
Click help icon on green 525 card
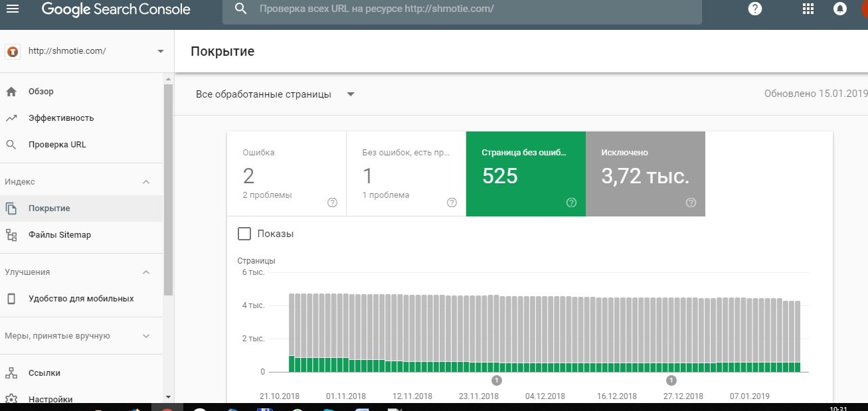571,203
